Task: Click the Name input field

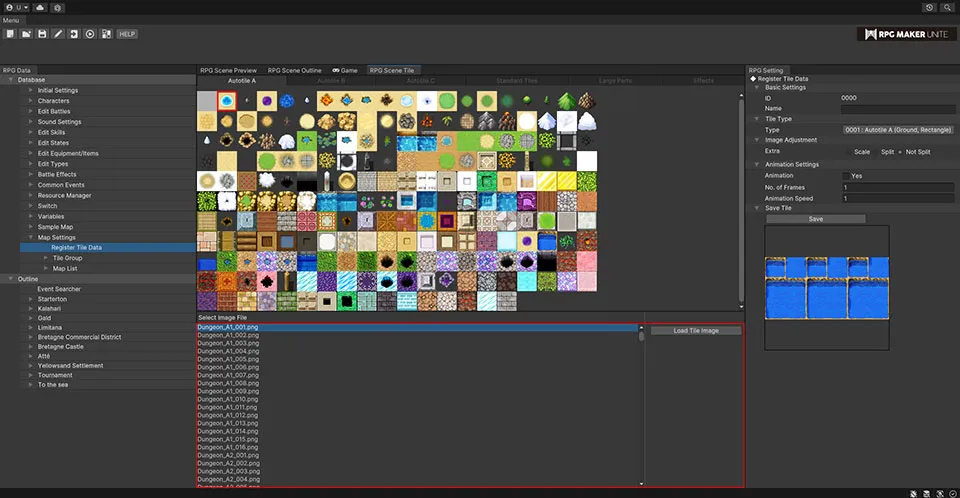Action: (897, 108)
